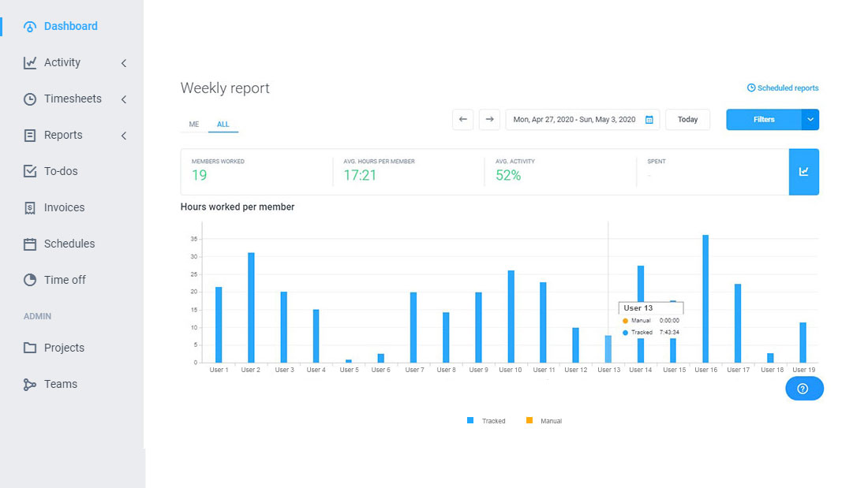Expand the Timesheets submenu chevron

point(124,99)
